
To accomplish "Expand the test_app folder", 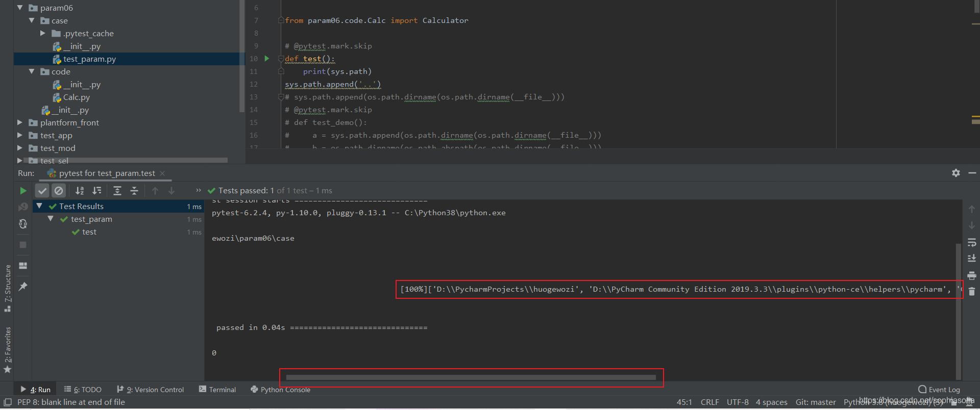I will coord(20,135).
